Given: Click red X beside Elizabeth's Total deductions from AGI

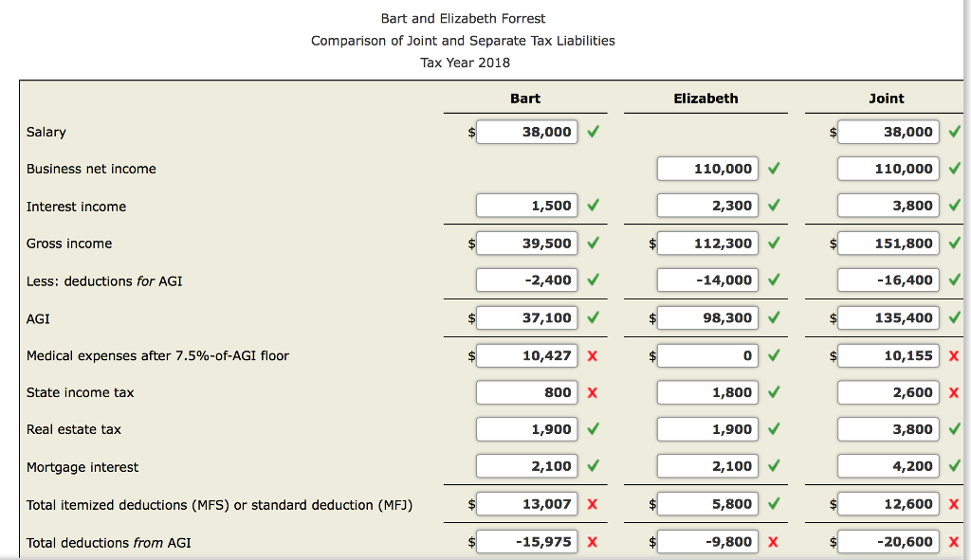Looking at the screenshot, I should pyautogui.click(x=774, y=542).
